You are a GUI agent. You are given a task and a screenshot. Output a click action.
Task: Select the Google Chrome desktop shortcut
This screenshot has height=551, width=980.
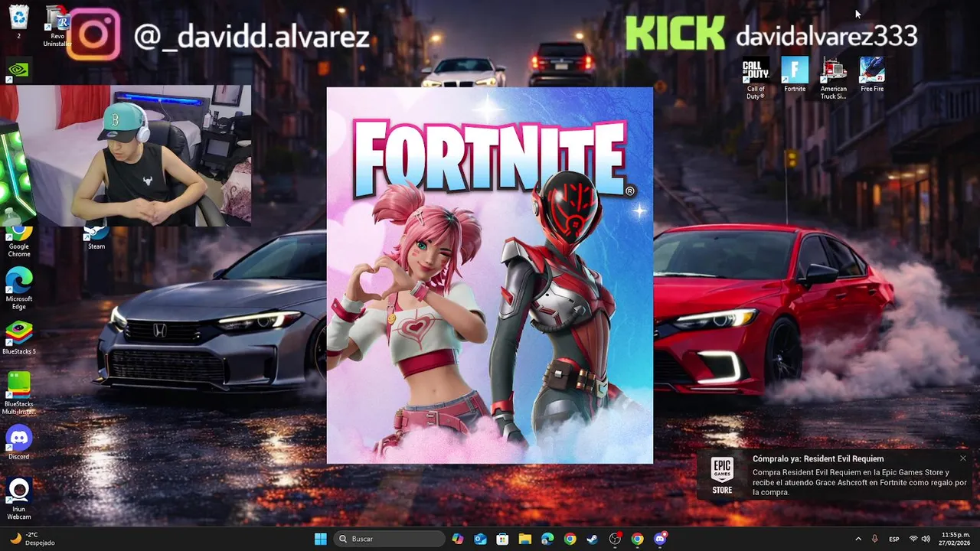click(x=19, y=242)
